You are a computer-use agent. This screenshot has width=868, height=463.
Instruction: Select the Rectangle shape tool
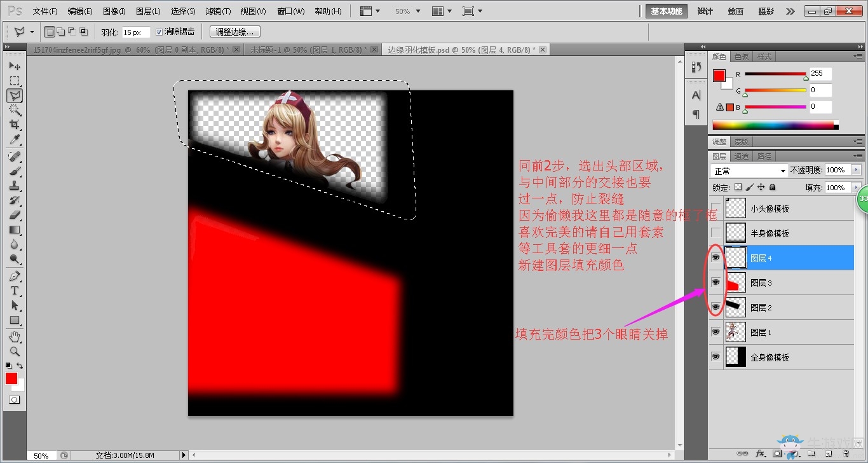15,320
